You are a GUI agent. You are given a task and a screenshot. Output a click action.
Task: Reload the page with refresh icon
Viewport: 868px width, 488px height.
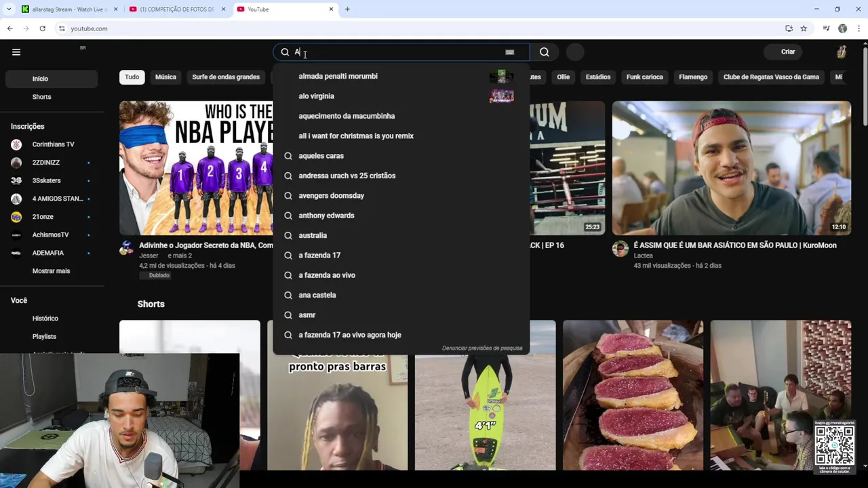coord(42,28)
